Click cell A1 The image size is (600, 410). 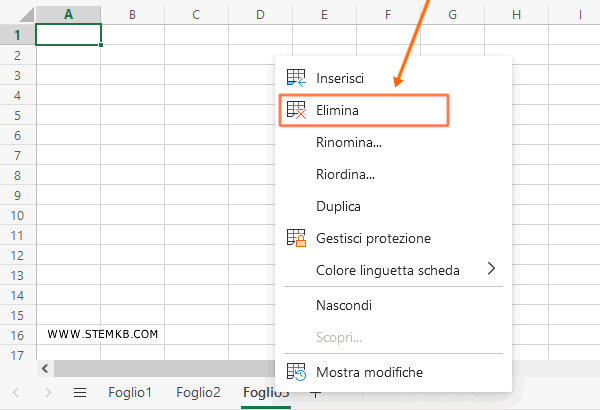pos(68,35)
